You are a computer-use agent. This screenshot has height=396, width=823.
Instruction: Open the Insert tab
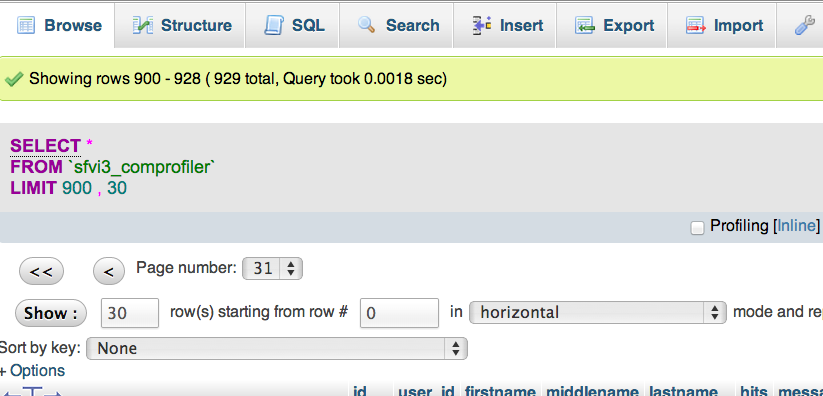[505, 26]
